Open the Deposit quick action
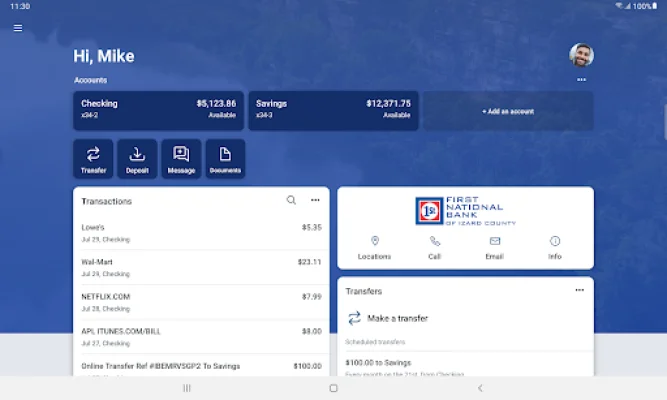This screenshot has width=667, height=400. coord(137,159)
